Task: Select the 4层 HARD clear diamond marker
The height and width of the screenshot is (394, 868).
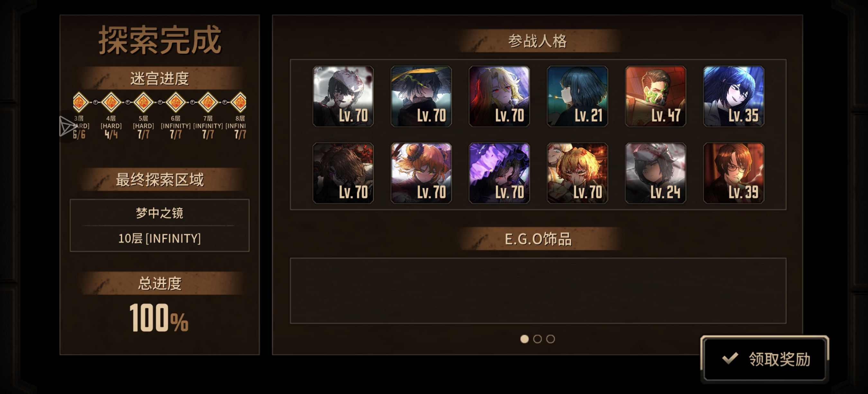Action: 111,102
